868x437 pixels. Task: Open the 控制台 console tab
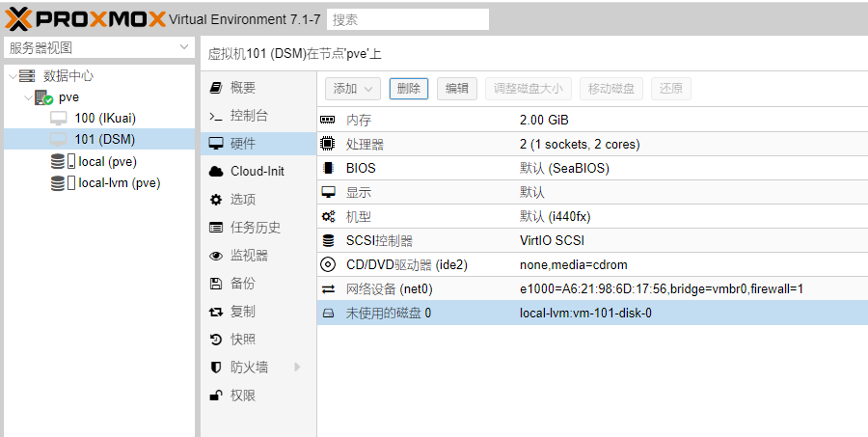249,116
